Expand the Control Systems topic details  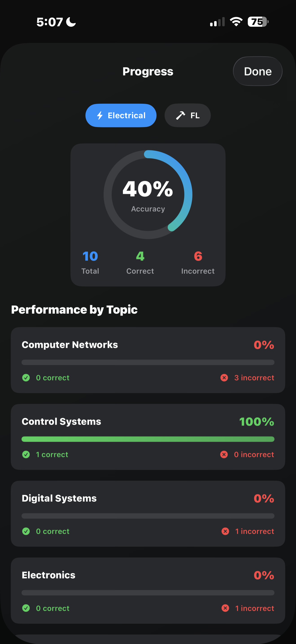click(148, 437)
